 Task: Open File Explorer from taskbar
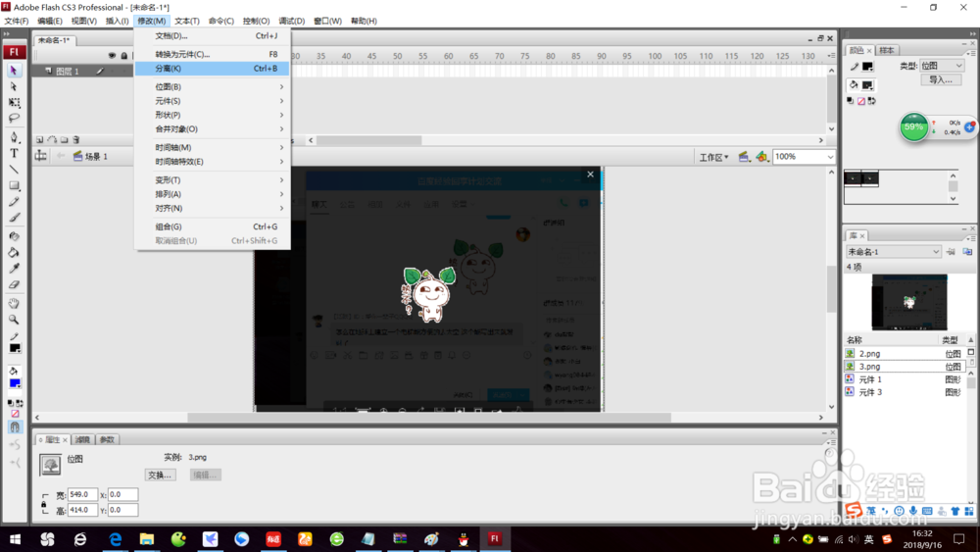pos(146,539)
